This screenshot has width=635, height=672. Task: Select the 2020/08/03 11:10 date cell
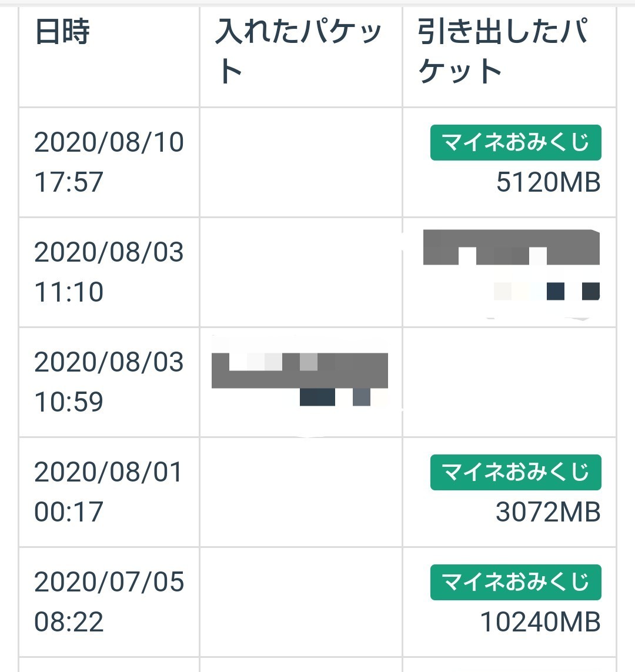[109, 272]
